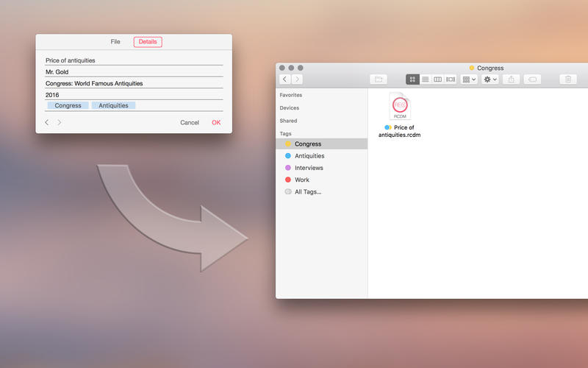The image size is (588, 368).
Task: Edit the 'Price of antiquities' title field
Action: (x=134, y=60)
